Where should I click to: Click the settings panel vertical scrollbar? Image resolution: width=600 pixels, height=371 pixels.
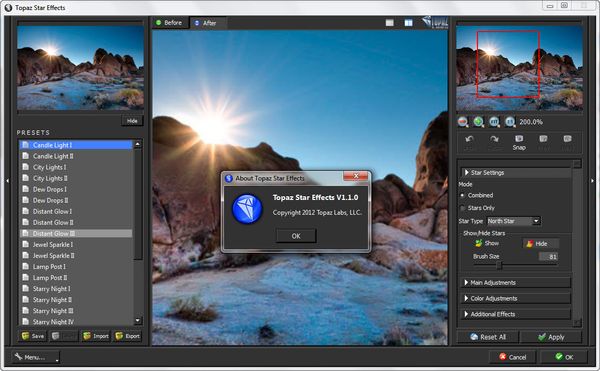tap(577, 243)
